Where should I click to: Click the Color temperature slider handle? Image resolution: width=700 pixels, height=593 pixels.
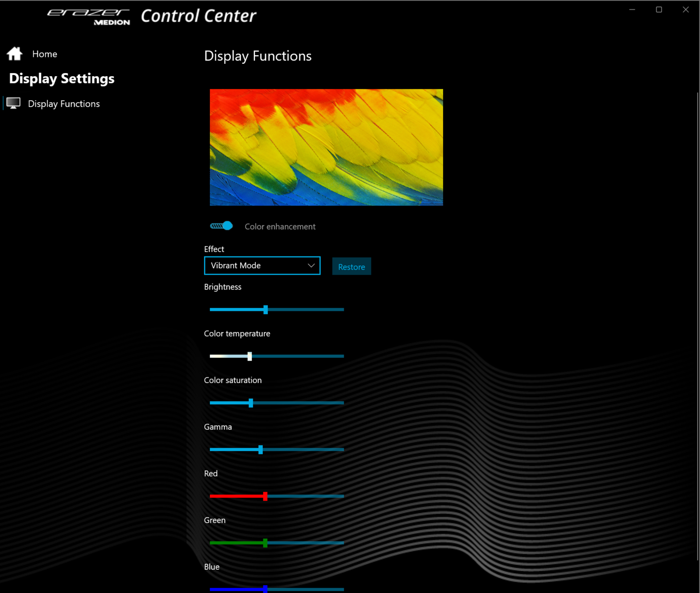[249, 356]
